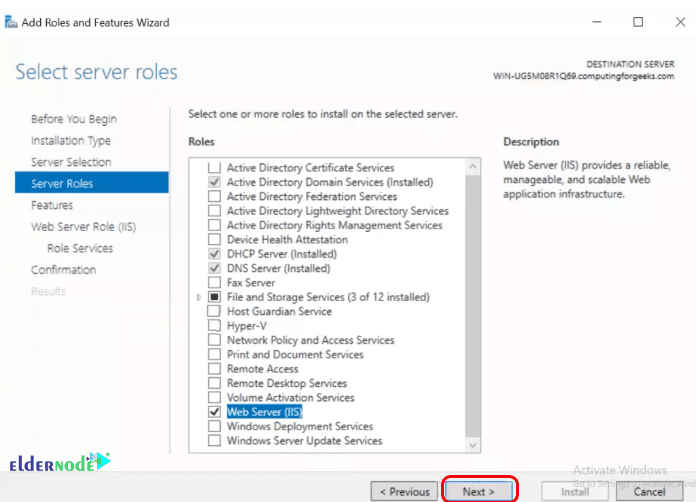Image resolution: width=698 pixels, height=502 pixels.
Task: Cancel the Add Roles wizard
Action: tap(648, 491)
